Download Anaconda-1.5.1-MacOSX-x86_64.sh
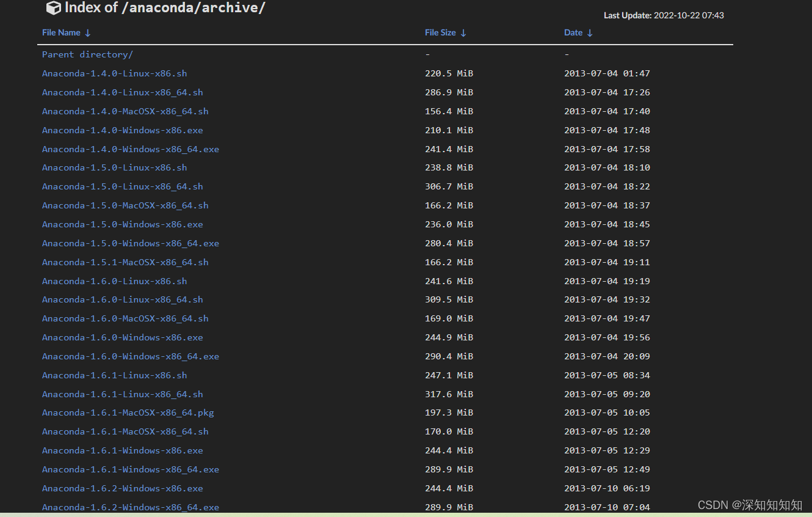This screenshot has height=517, width=812. (125, 262)
